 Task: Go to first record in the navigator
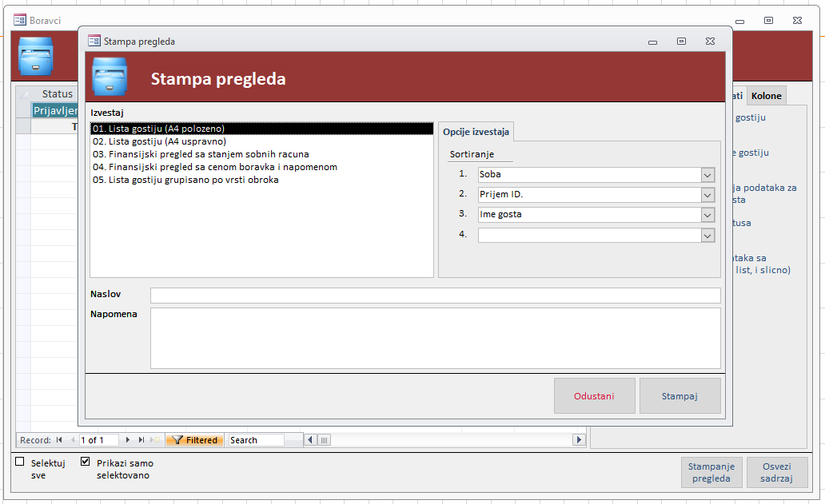click(59, 440)
